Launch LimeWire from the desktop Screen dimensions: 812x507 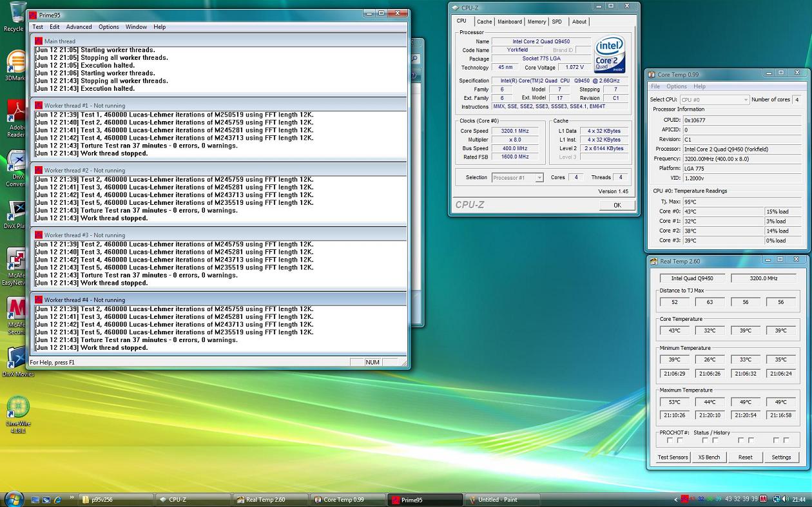pos(17,407)
